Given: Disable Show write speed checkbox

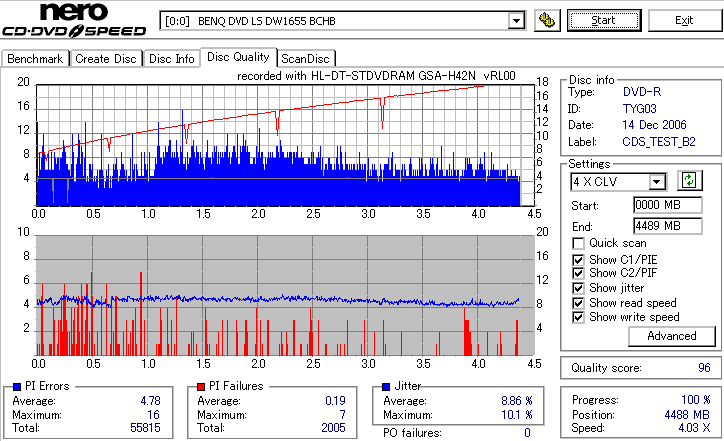Looking at the screenshot, I should (x=578, y=317).
